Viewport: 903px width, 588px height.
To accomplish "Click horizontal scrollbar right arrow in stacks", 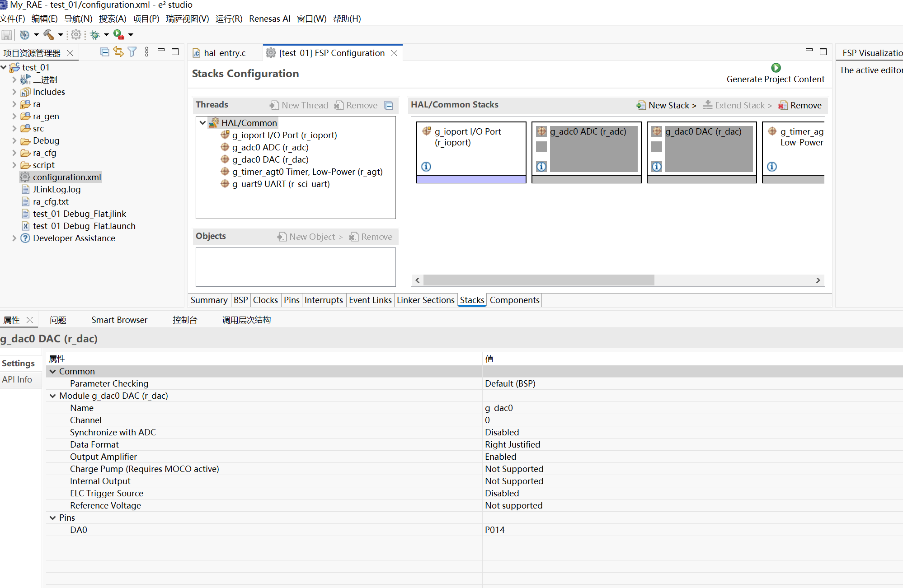I will tap(818, 280).
